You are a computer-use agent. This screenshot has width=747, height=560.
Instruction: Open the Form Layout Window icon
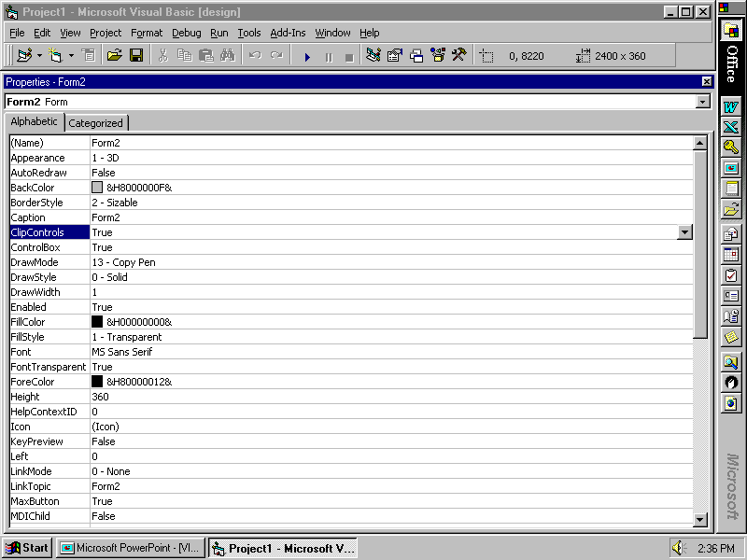(416, 55)
